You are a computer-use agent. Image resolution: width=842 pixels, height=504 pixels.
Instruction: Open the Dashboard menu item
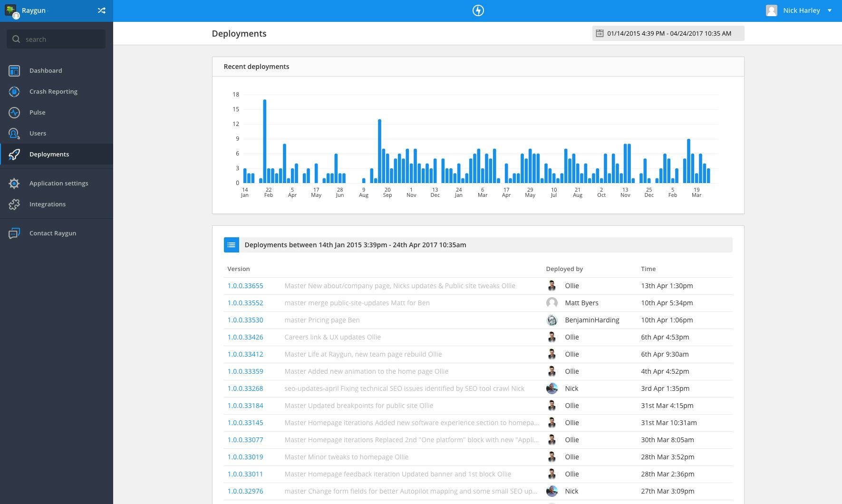tap(46, 71)
